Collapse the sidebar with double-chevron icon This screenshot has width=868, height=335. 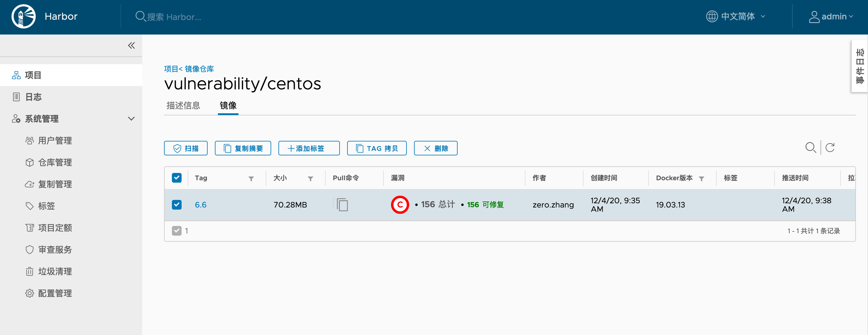131,45
